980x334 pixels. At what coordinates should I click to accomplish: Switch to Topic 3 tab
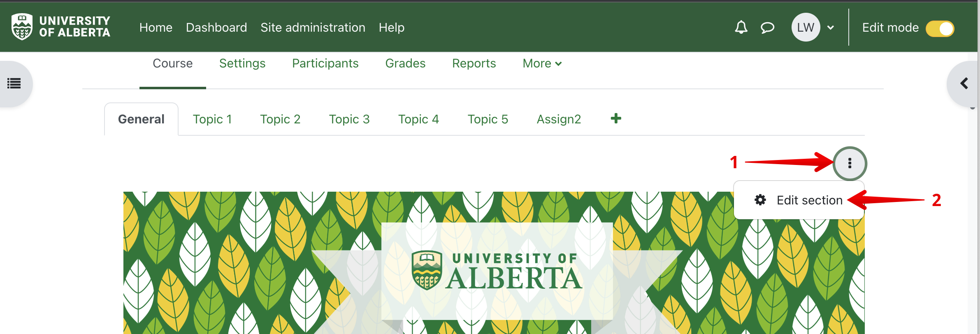[349, 119]
